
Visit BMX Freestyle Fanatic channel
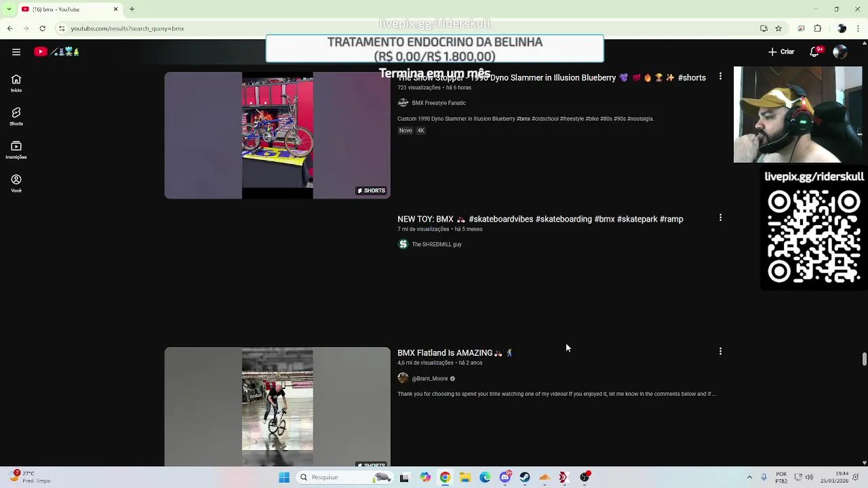pyautogui.click(x=439, y=103)
